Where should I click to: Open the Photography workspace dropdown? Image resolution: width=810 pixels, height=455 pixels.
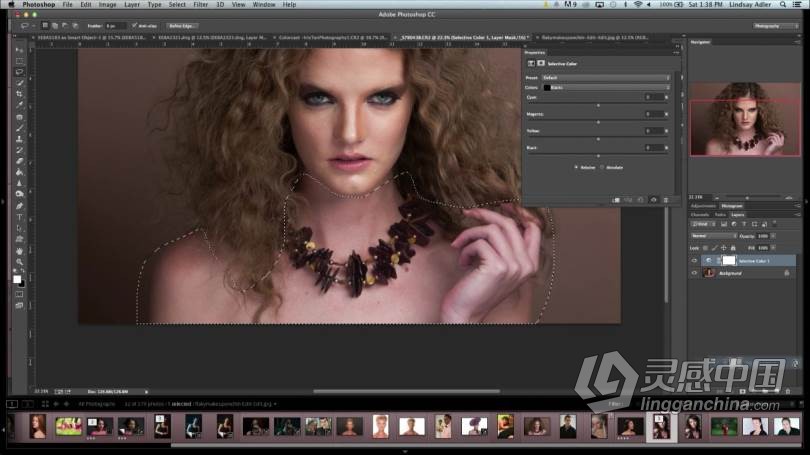click(x=774, y=26)
